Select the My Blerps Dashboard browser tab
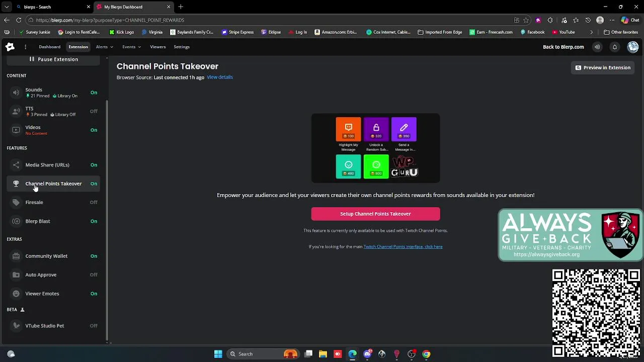644x362 pixels. click(133, 7)
